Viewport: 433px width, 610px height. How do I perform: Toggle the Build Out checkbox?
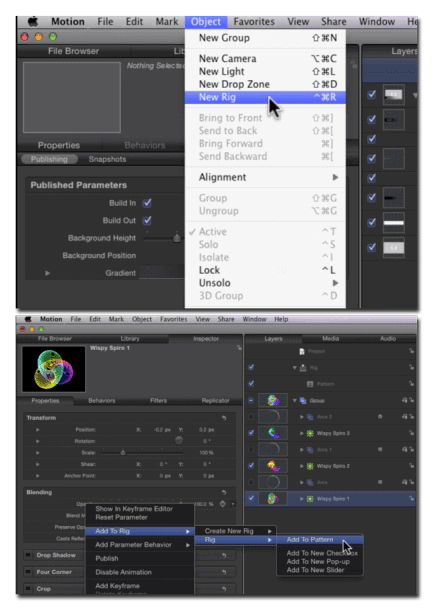(x=147, y=220)
